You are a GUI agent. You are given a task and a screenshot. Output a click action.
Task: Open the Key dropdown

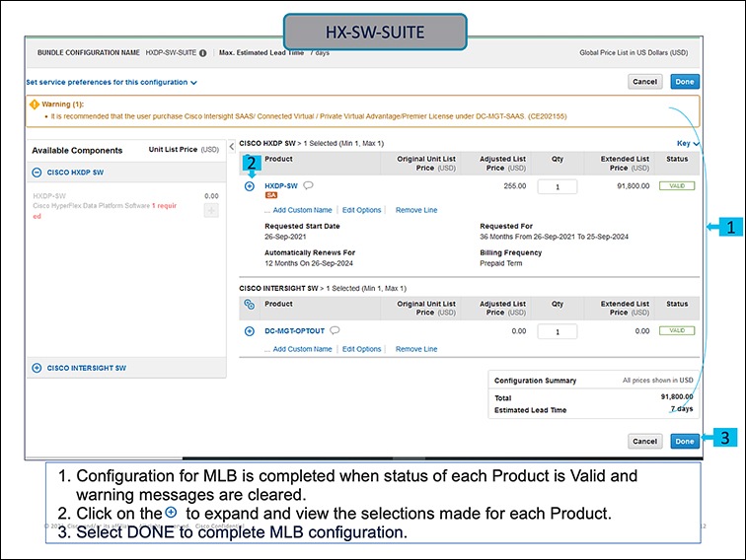tap(688, 143)
